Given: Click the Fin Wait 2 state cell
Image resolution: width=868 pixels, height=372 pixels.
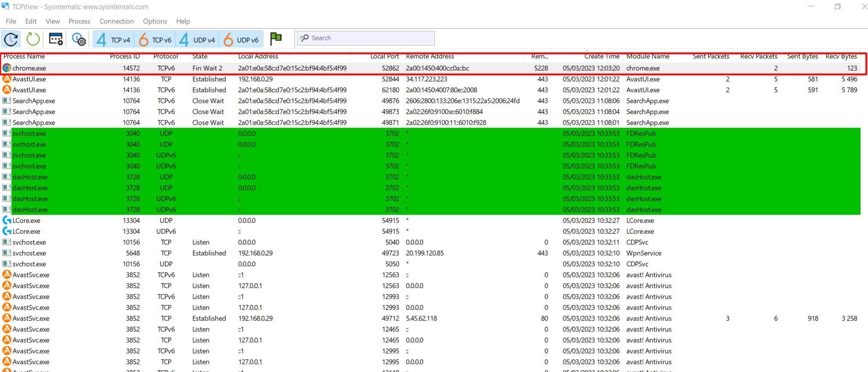Looking at the screenshot, I should pos(207,68).
